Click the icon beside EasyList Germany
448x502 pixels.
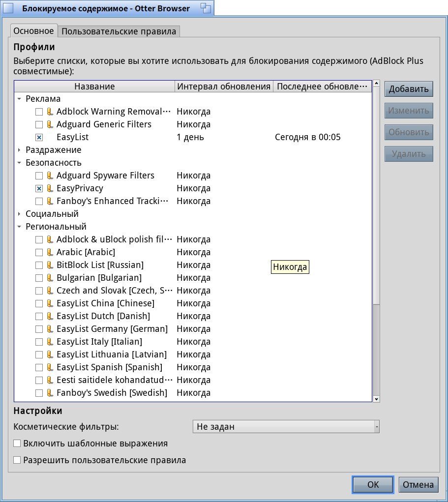click(x=50, y=329)
